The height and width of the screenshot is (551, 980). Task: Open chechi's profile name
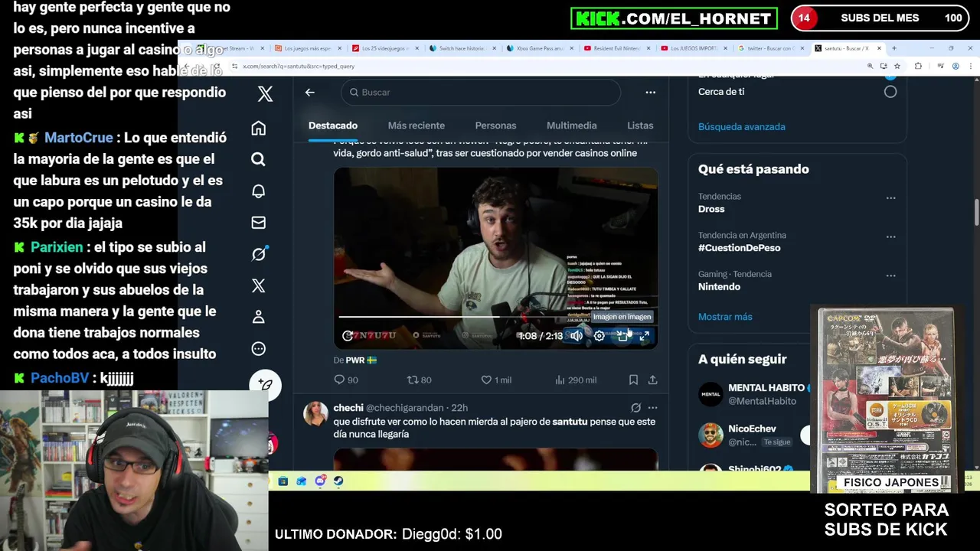coord(348,408)
